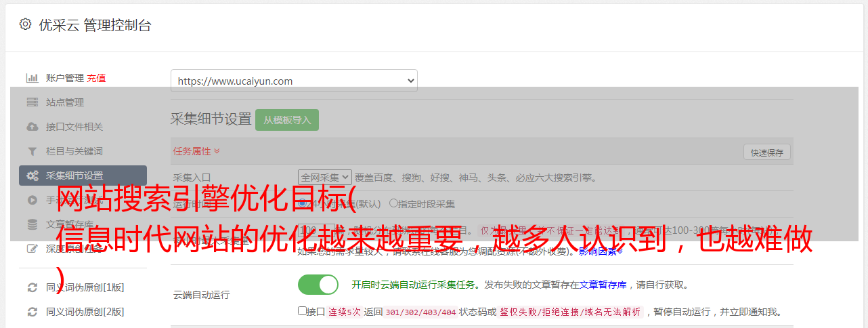Open 同义词伪原创[2版] in the sidebar
Viewport: 868px width, 328px height.
pos(85,312)
